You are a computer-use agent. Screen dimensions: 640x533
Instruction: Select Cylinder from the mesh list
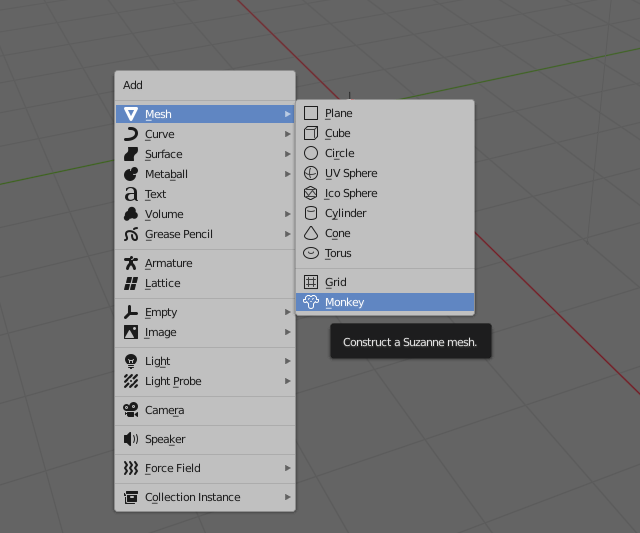345,213
